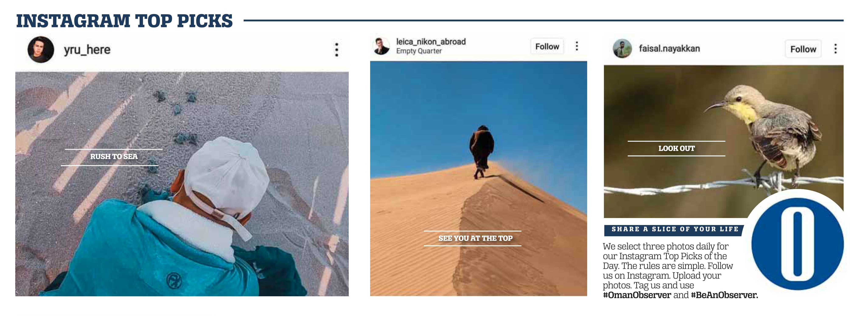The image size is (868, 316).
Task: Open more options on faisal.nayakkan post
Action: click(835, 49)
